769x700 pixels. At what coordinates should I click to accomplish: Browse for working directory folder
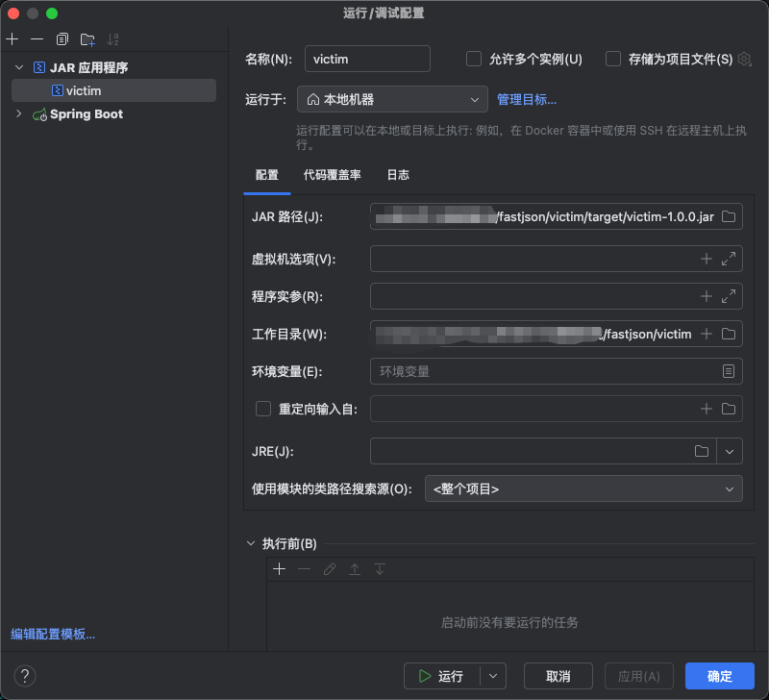(729, 334)
